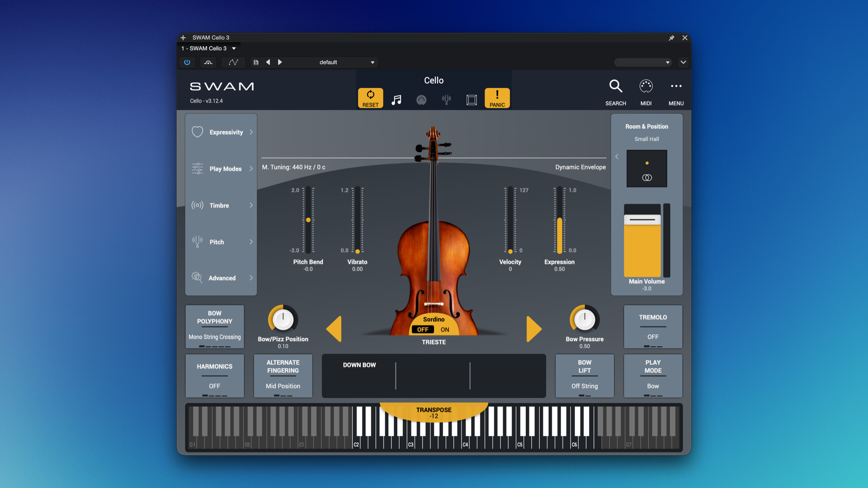This screenshot has height=488, width=868.
Task: Click the RESET button icon
Action: pyautogui.click(x=370, y=98)
